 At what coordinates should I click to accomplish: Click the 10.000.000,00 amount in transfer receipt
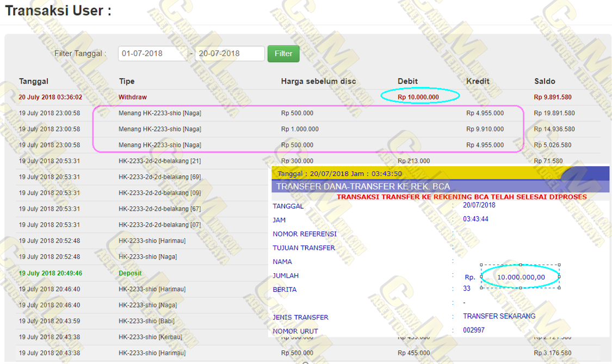pos(521,277)
